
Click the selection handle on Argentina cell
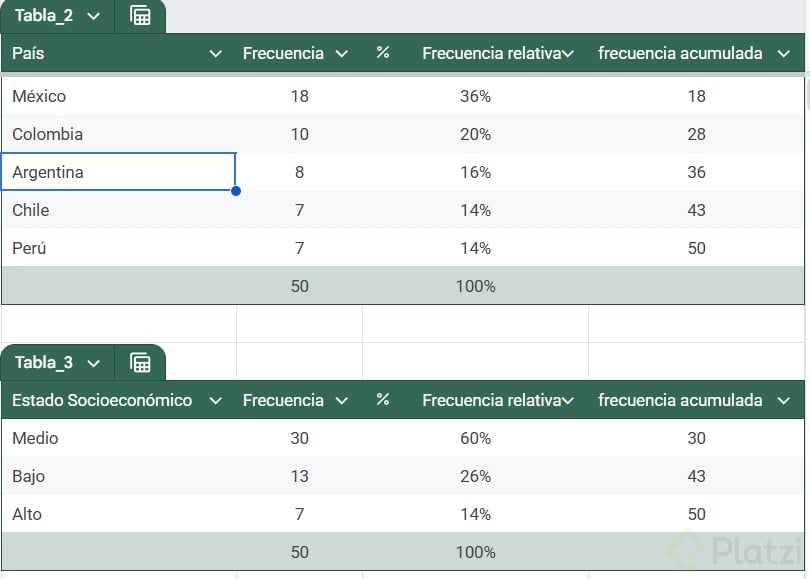[x=236, y=190]
